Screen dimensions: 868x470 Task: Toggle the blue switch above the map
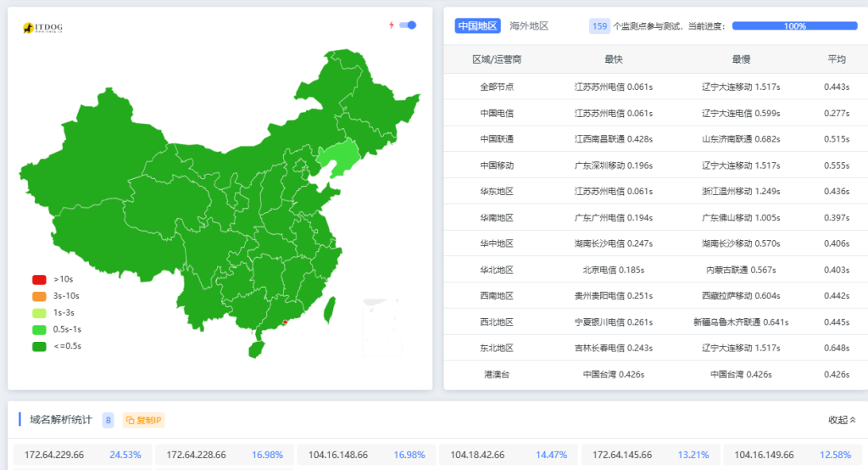pyautogui.click(x=408, y=25)
